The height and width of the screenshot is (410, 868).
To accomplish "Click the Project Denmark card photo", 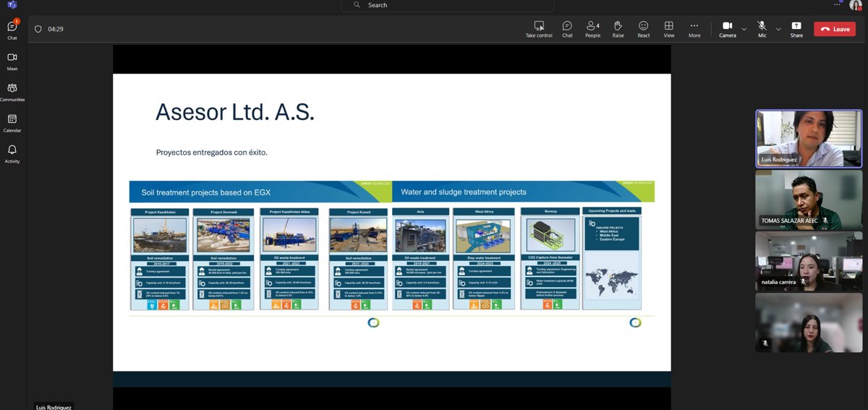I will (224, 236).
